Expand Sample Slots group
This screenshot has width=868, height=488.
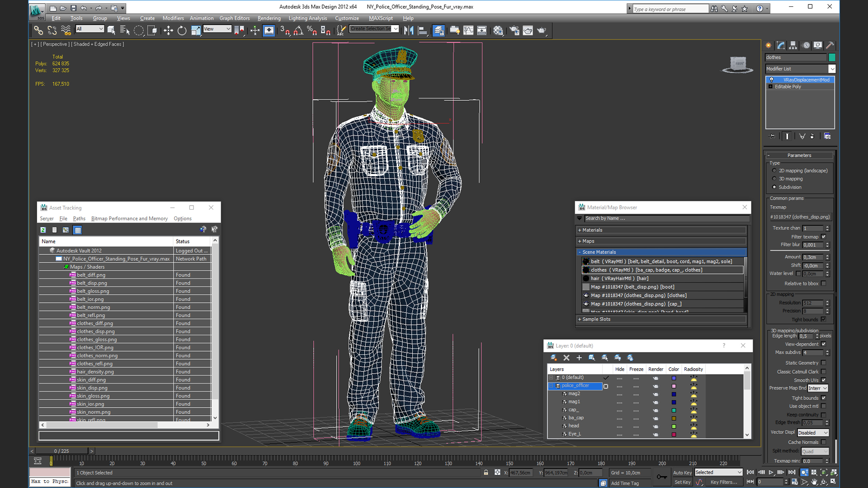pos(580,319)
